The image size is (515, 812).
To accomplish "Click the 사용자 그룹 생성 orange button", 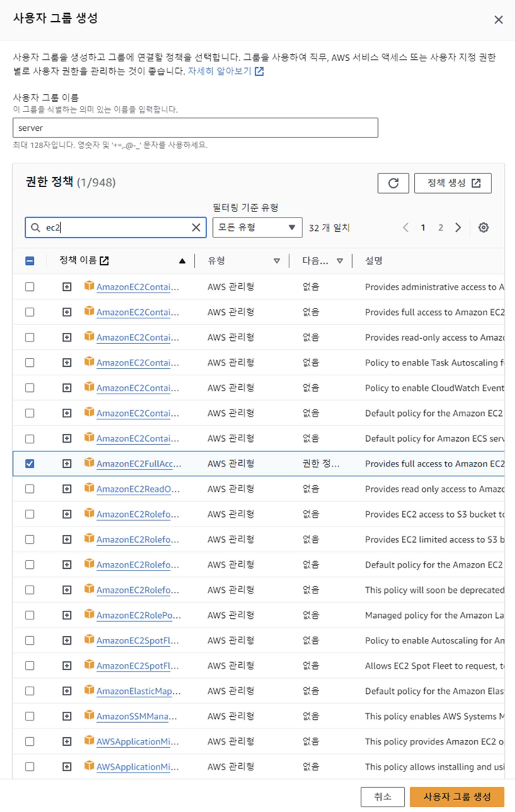I will pos(457,797).
